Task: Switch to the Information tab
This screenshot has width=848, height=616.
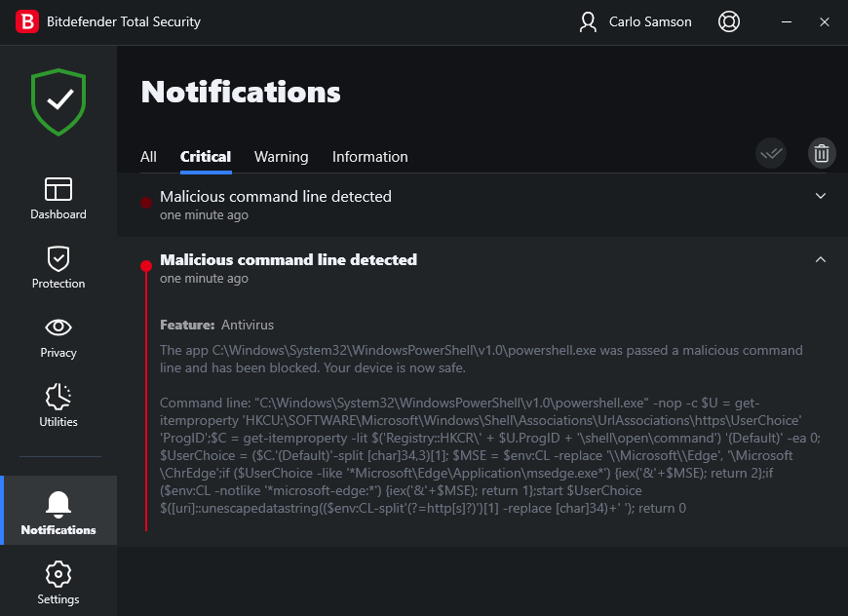Action: (369, 157)
